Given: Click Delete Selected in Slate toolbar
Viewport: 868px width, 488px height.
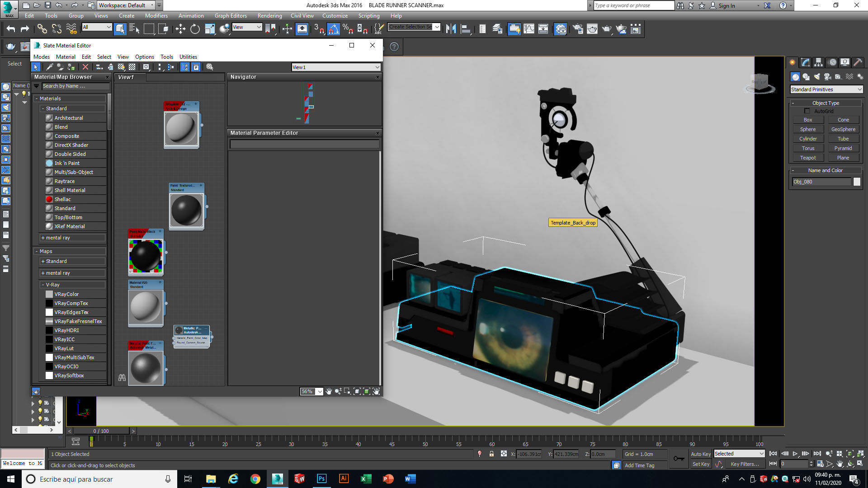Looking at the screenshot, I should click(85, 67).
